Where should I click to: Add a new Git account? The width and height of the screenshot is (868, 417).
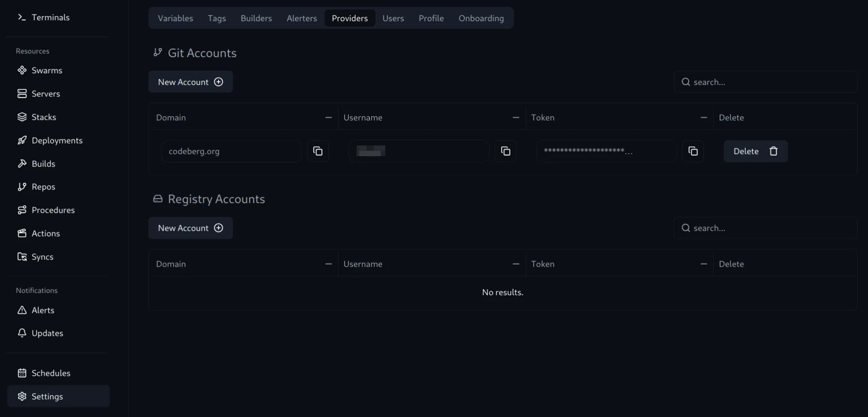(x=190, y=82)
